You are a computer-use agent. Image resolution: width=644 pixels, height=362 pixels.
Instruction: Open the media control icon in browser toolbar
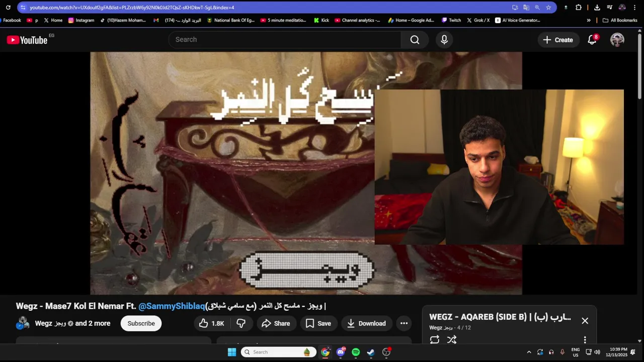point(610,8)
